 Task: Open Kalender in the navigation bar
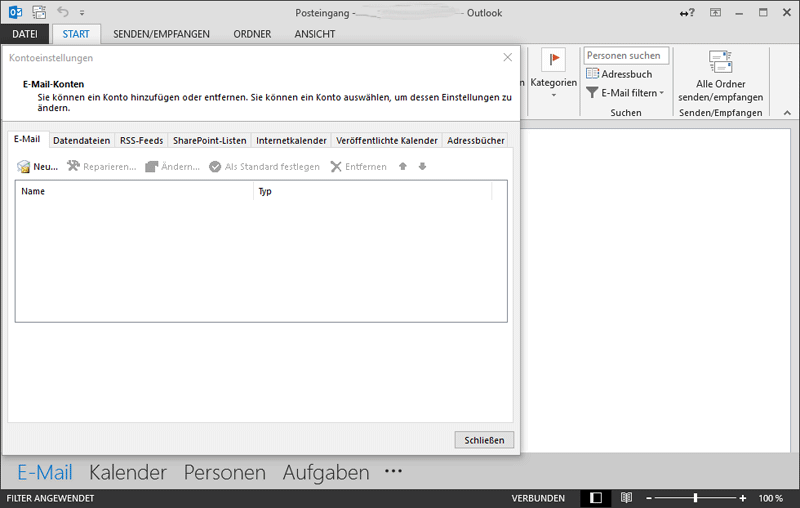(x=127, y=472)
